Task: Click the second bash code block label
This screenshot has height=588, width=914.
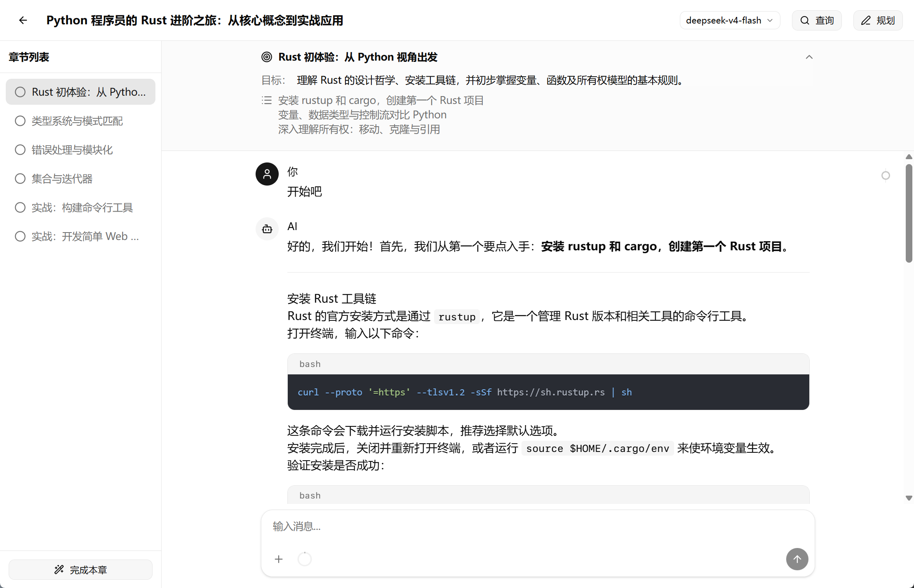Action: coord(310,496)
